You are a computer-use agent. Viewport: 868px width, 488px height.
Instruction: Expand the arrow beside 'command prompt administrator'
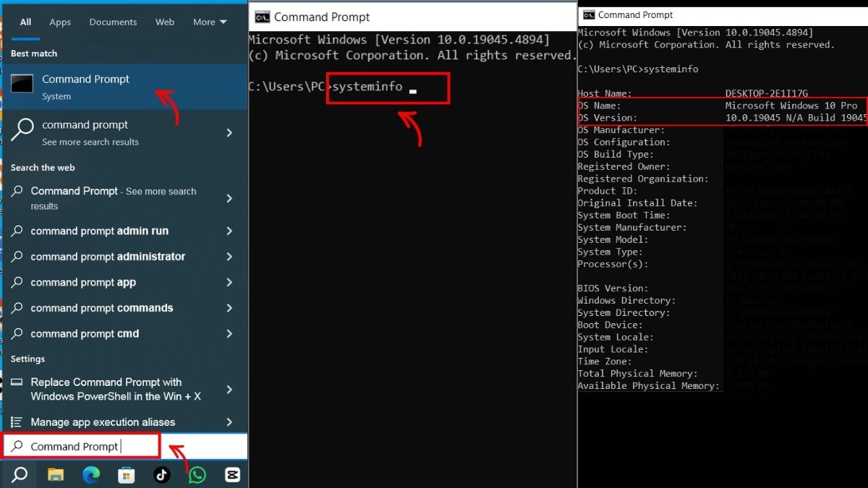coord(229,257)
